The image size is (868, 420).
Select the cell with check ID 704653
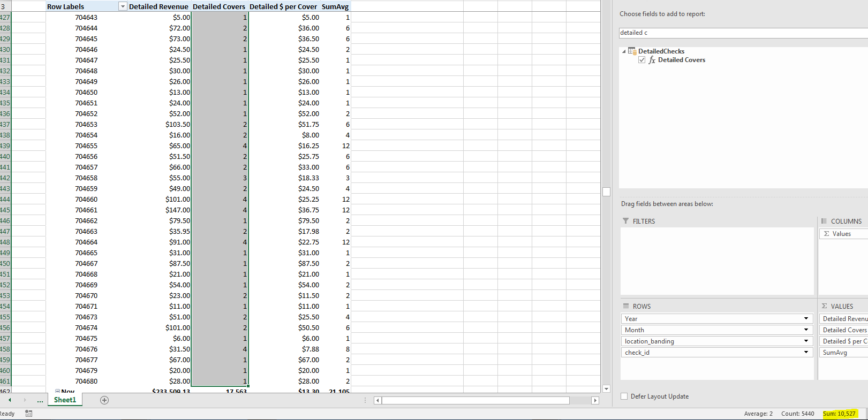[x=86, y=124]
